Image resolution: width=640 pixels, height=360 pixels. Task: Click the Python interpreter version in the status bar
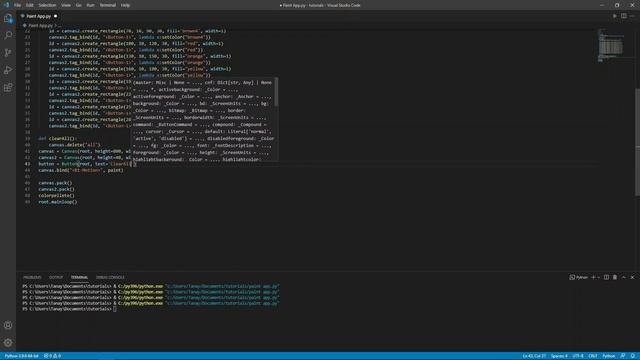point(21,356)
